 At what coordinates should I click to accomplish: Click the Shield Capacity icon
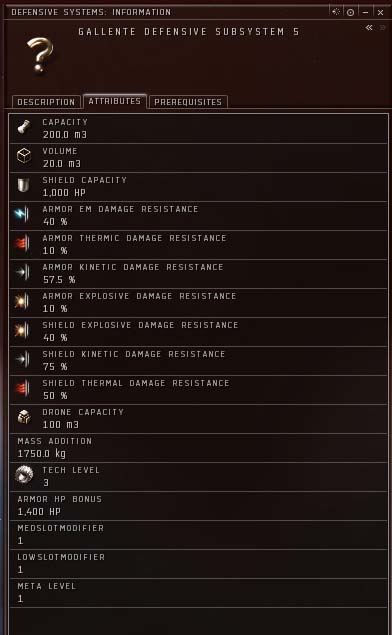click(23, 185)
